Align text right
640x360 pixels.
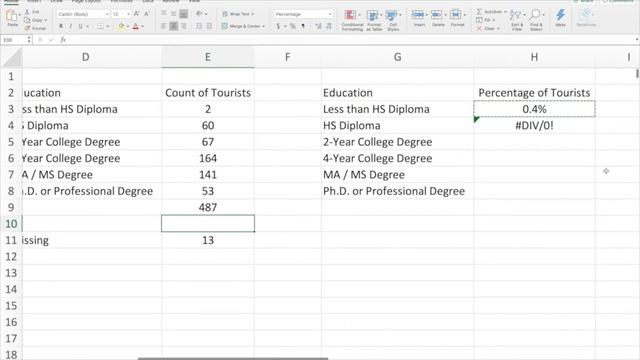[184, 26]
